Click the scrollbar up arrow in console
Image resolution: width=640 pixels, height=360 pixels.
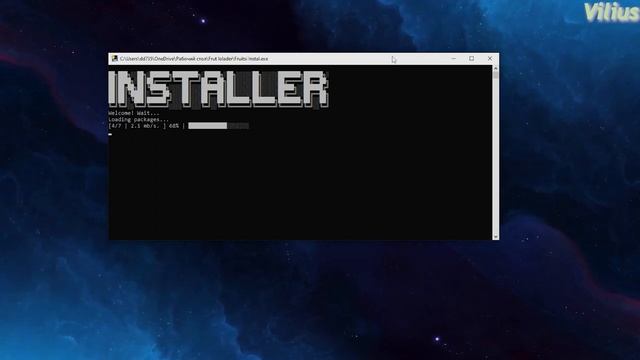pos(496,69)
